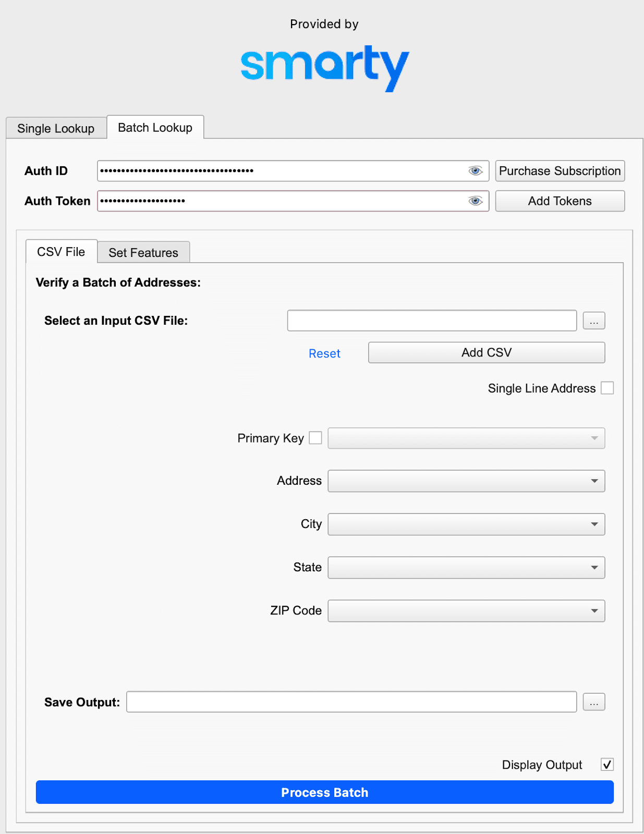
Task: Focus the Auth ID input field
Action: [x=293, y=171]
